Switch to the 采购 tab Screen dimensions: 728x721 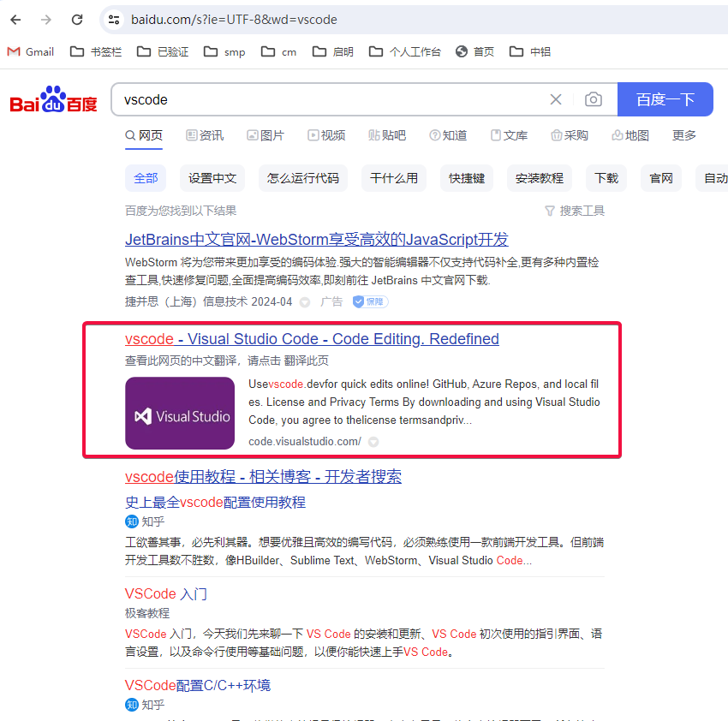(x=570, y=135)
